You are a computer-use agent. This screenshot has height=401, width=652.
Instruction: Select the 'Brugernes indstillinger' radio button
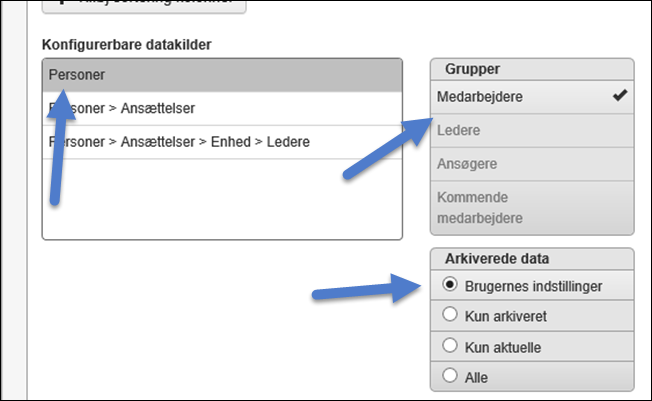(450, 285)
